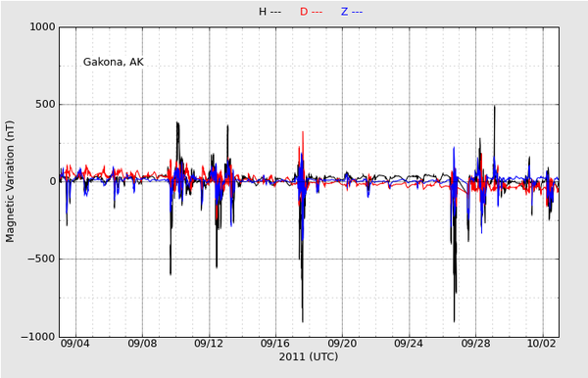Click the '09/04' date tick label

coord(75,343)
